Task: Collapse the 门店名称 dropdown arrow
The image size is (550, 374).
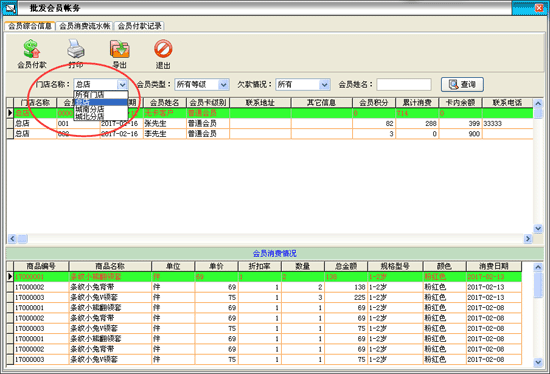Action: pos(122,85)
